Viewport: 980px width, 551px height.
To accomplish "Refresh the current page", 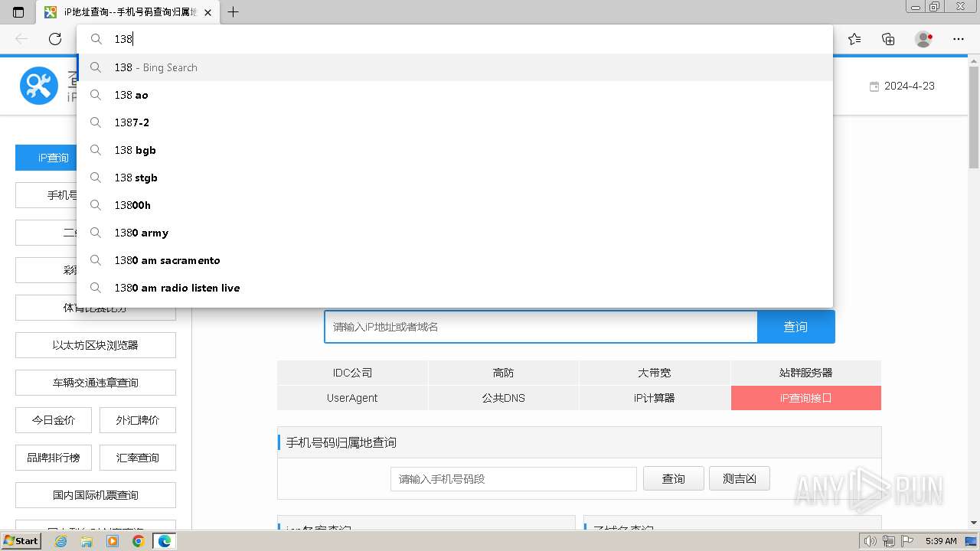I will click(55, 39).
